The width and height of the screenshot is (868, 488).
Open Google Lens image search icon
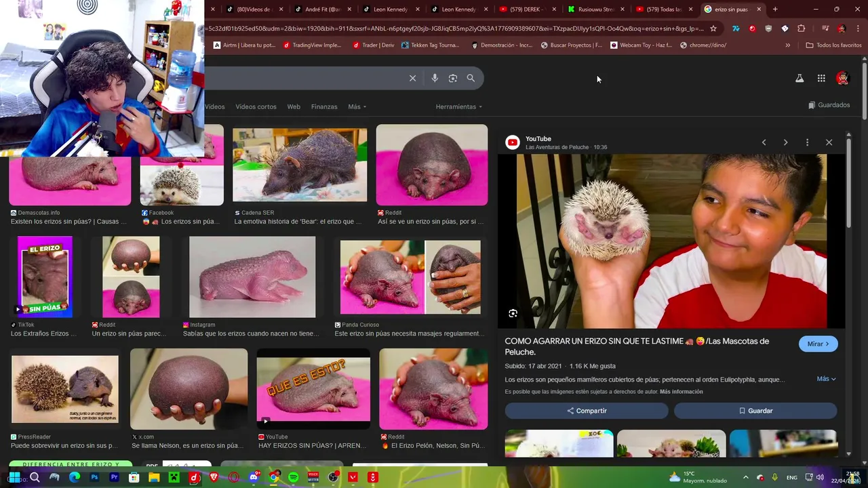453,78
